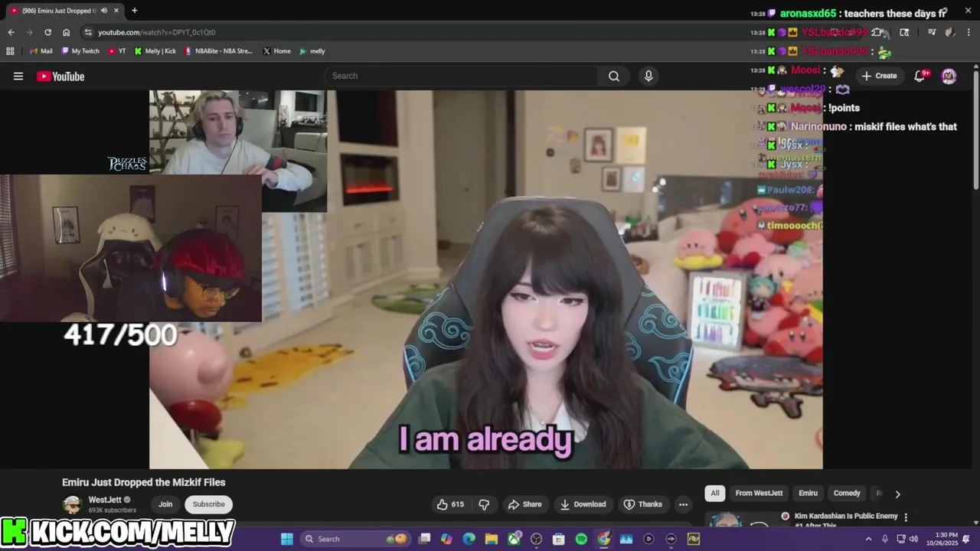The height and width of the screenshot is (551, 980).
Task: Open the WestJett channel name
Action: click(105, 500)
